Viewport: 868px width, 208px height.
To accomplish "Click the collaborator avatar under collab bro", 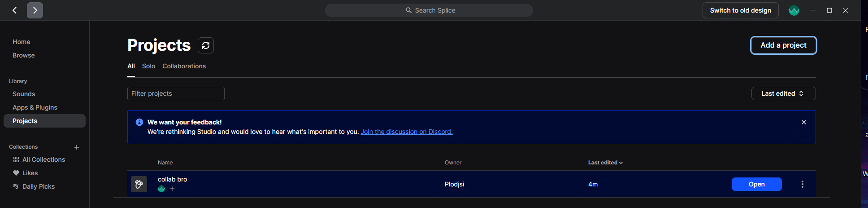I will click(x=161, y=189).
